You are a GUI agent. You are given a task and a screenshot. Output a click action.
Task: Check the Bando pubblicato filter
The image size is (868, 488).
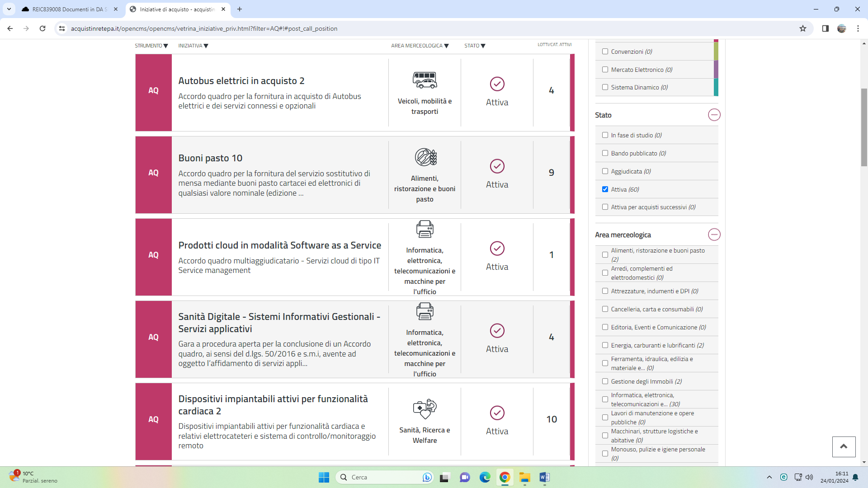coord(605,153)
